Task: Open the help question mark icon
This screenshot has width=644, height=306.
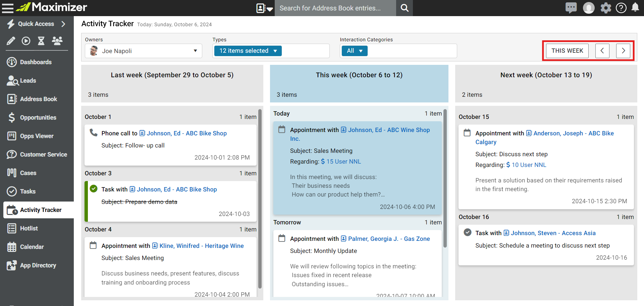Action: tap(621, 8)
